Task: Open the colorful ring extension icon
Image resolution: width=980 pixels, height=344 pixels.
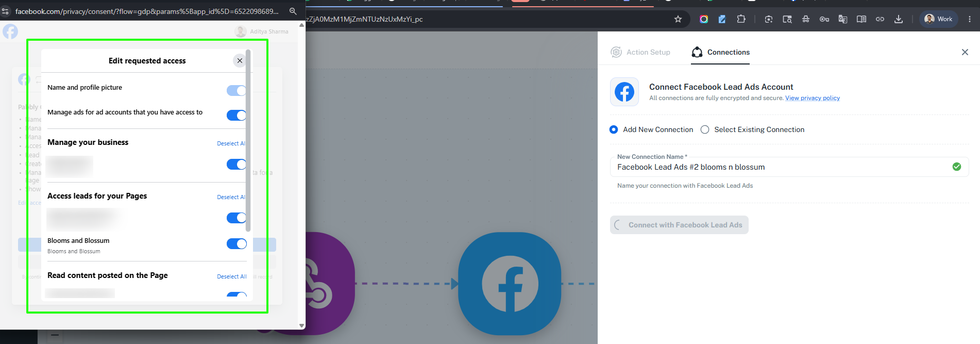Action: pyautogui.click(x=704, y=19)
